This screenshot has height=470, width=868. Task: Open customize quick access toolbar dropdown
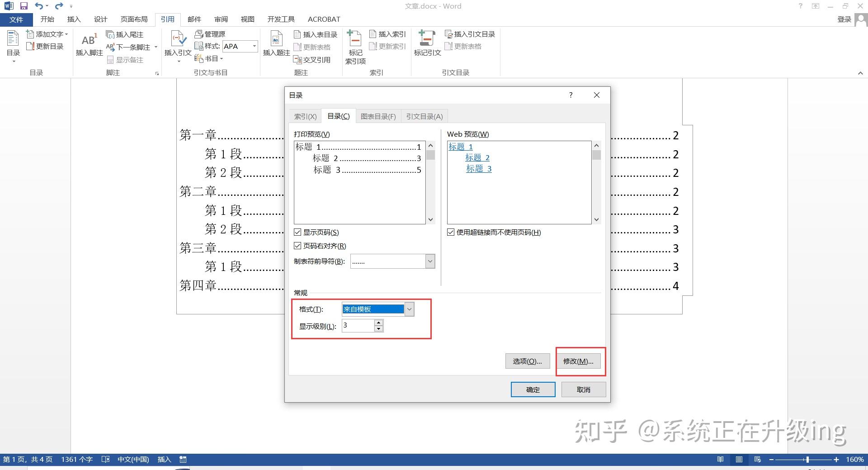tap(71, 6)
